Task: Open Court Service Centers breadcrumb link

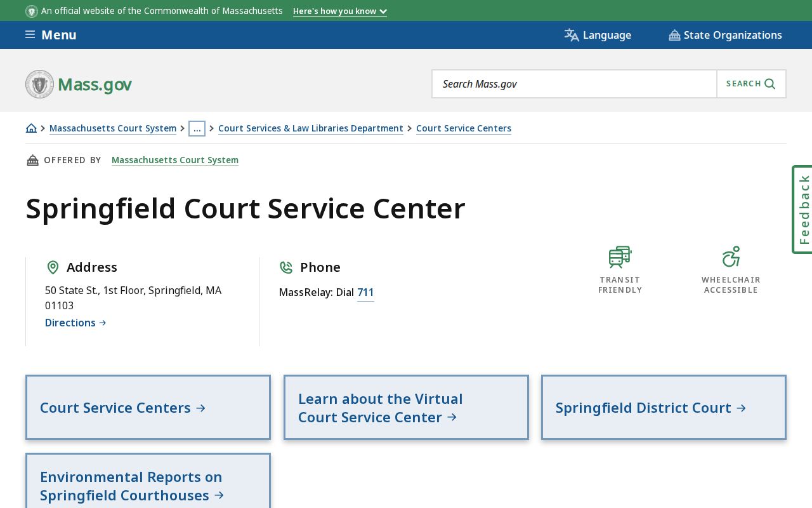Action: (464, 128)
